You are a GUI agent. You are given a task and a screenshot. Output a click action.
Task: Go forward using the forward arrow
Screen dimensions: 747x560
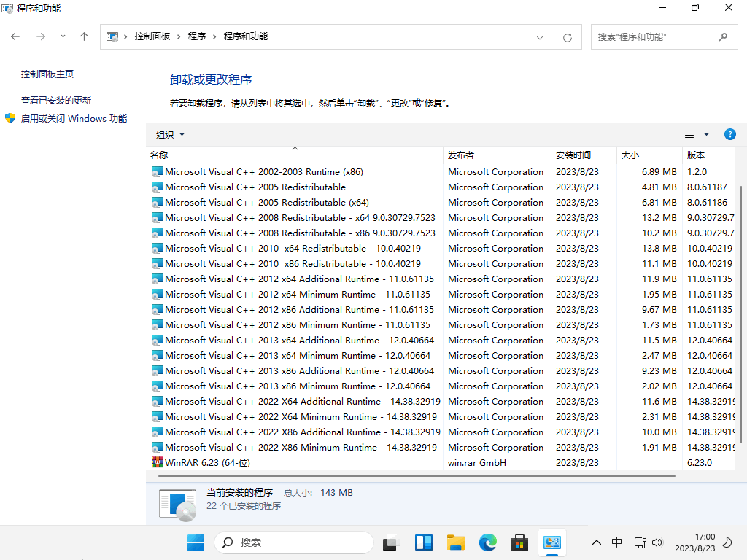[41, 36]
